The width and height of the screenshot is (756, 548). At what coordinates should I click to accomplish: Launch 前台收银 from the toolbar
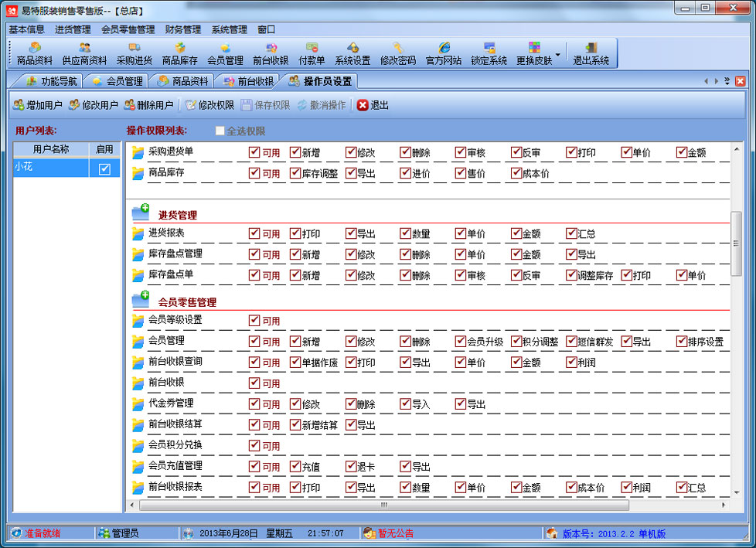coord(271,53)
